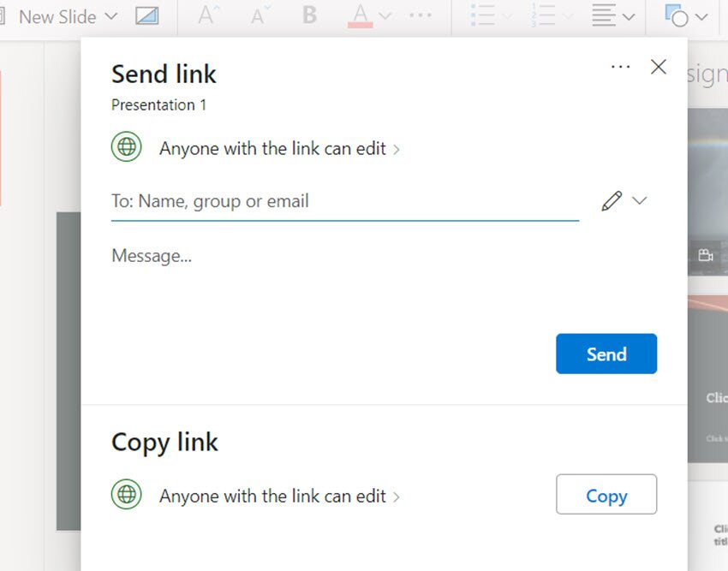Click the globe icon under Copy link
The image size is (728, 571).
127,495
